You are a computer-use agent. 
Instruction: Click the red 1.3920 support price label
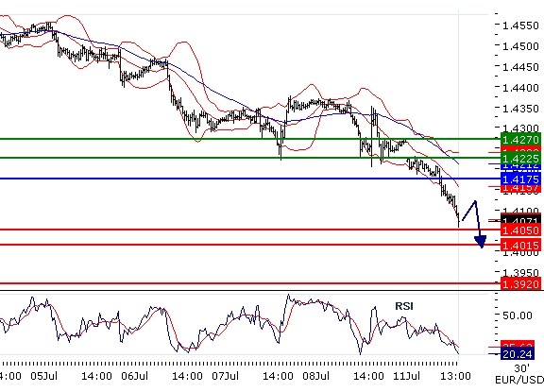click(x=520, y=284)
